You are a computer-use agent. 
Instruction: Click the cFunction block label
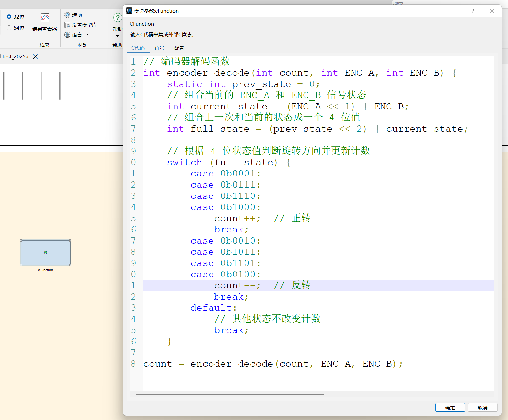coord(45,270)
